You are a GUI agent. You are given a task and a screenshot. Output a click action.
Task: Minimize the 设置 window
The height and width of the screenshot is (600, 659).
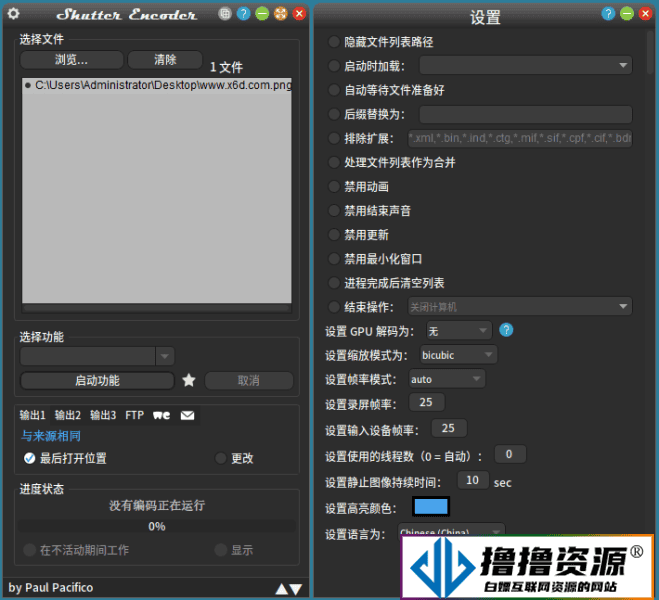coord(627,14)
